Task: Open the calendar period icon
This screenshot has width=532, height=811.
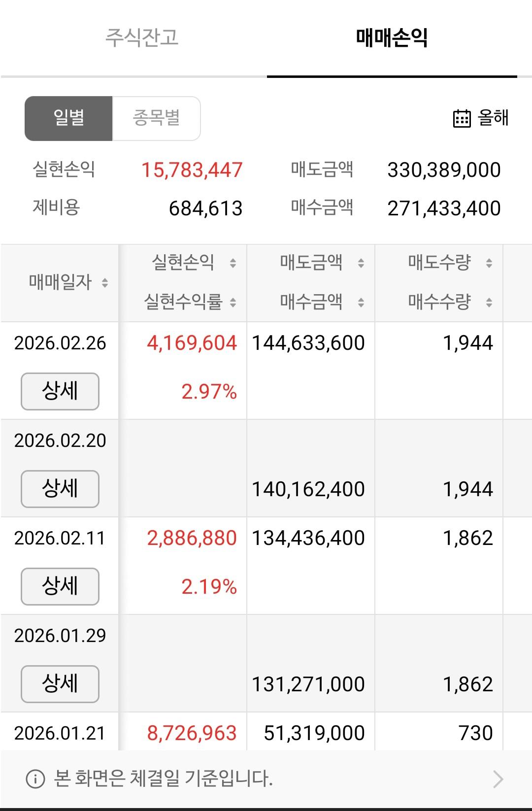Action: [x=462, y=118]
